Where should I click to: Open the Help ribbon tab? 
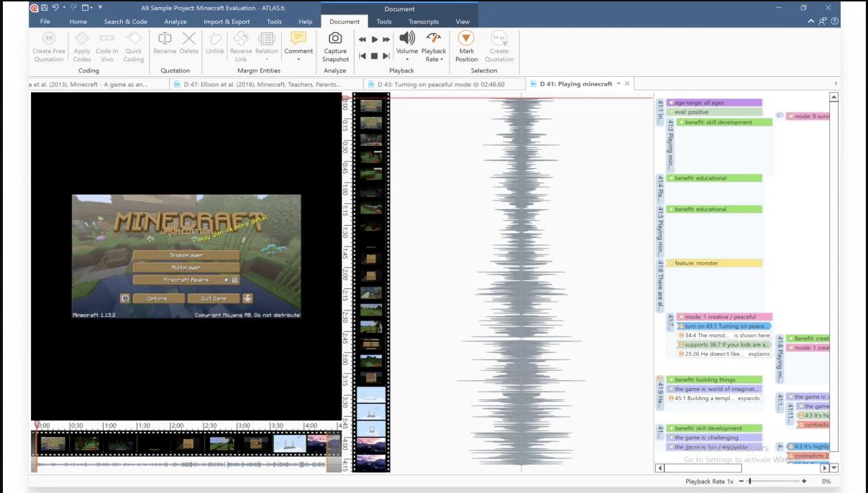(x=306, y=22)
